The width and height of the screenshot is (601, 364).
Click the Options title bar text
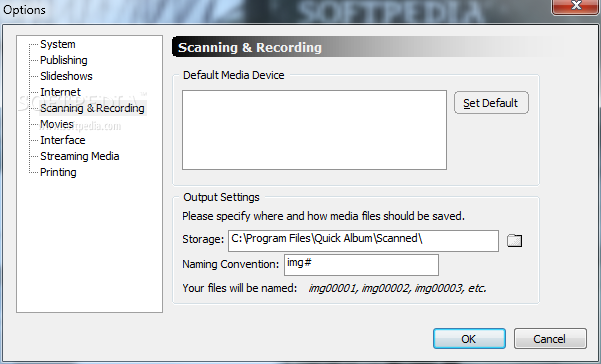pos(24,10)
